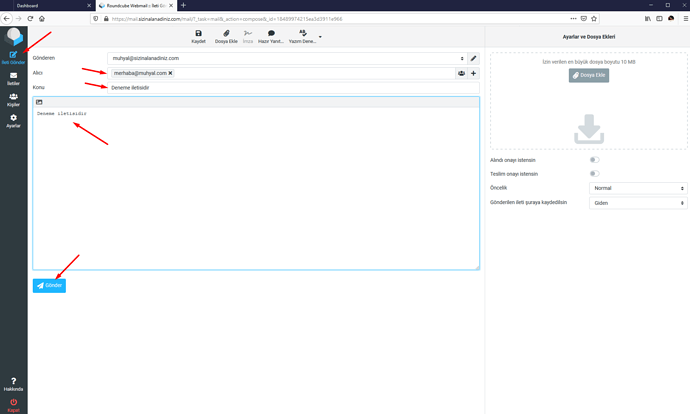Save page to Pocket icon

point(584,18)
